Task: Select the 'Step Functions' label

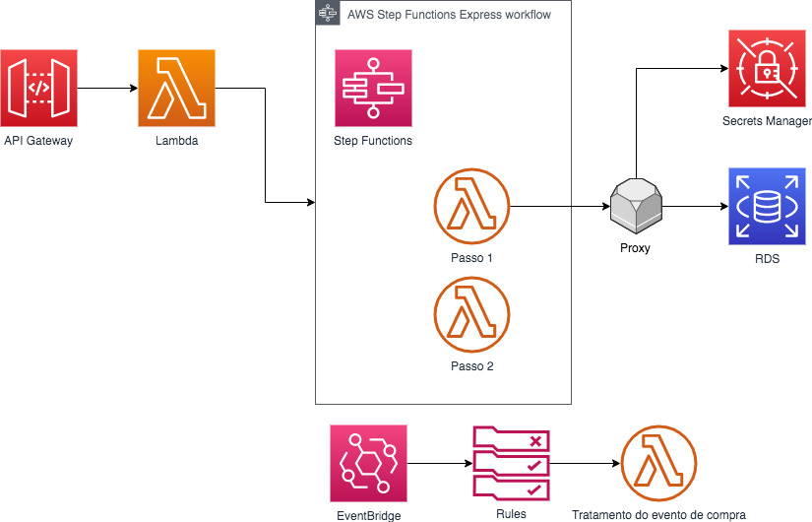Action: 373,141
